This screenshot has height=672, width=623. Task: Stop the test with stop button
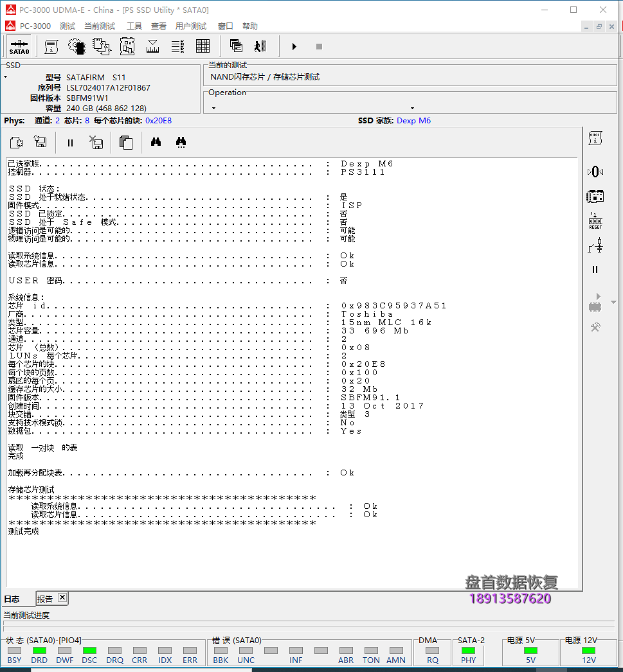coord(319,46)
